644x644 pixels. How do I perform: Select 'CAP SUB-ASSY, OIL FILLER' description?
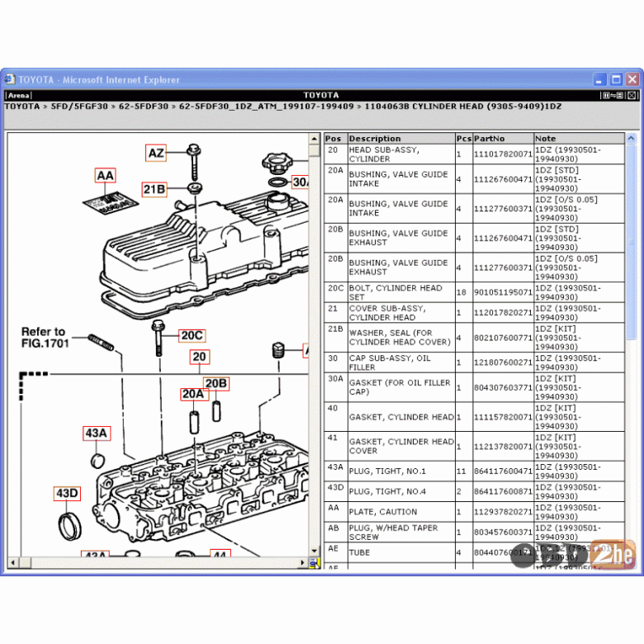pyautogui.click(x=390, y=362)
